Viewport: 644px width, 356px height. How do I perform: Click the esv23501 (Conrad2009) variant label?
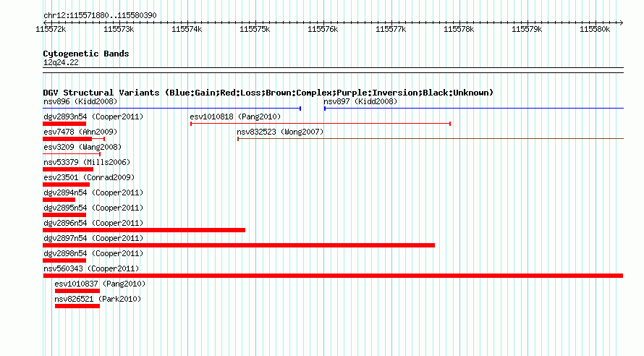click(x=89, y=177)
